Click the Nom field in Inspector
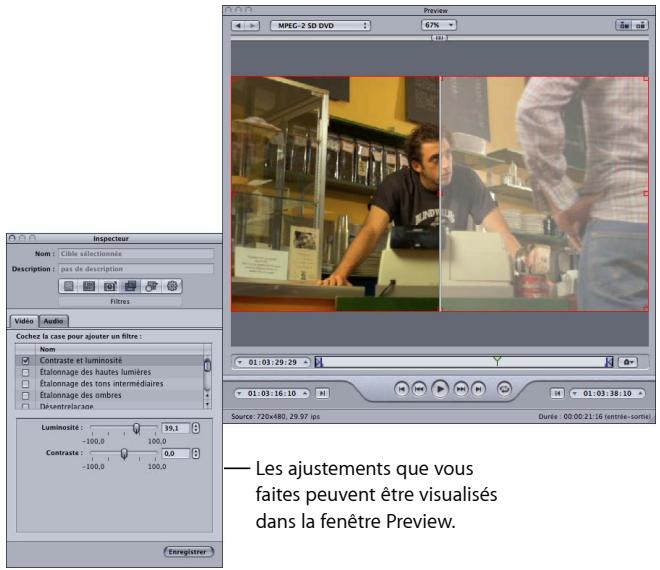This screenshot has width=660, height=570. (x=136, y=254)
